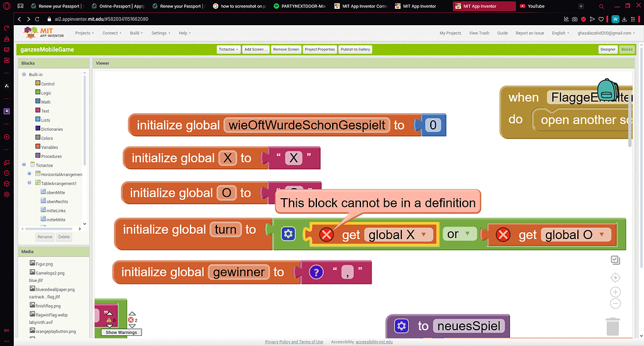Select the Colors block category
This screenshot has height=346, width=644.
[x=47, y=138]
